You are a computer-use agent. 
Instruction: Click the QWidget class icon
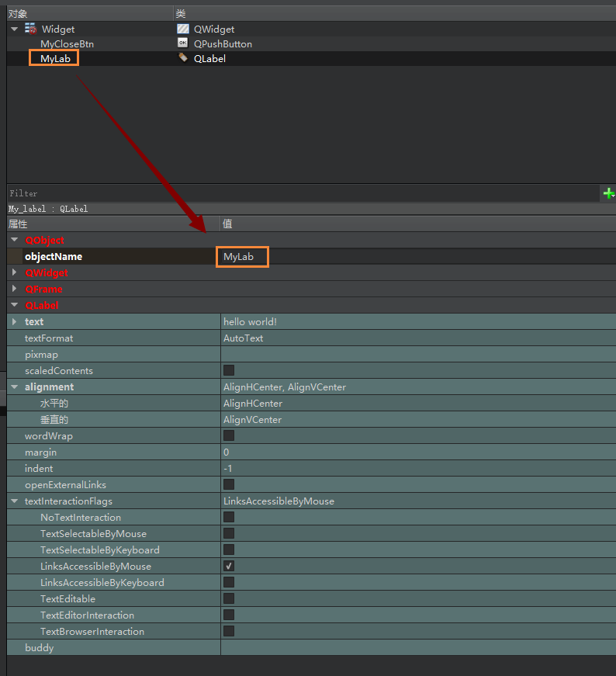tap(183, 29)
